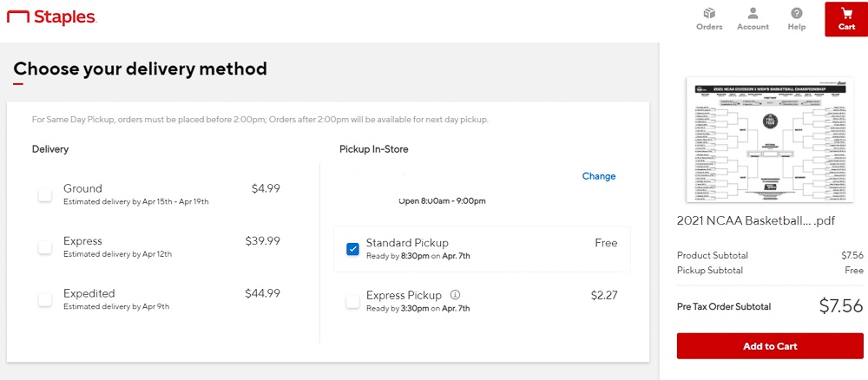Click the Express Pickup option label

click(x=404, y=295)
